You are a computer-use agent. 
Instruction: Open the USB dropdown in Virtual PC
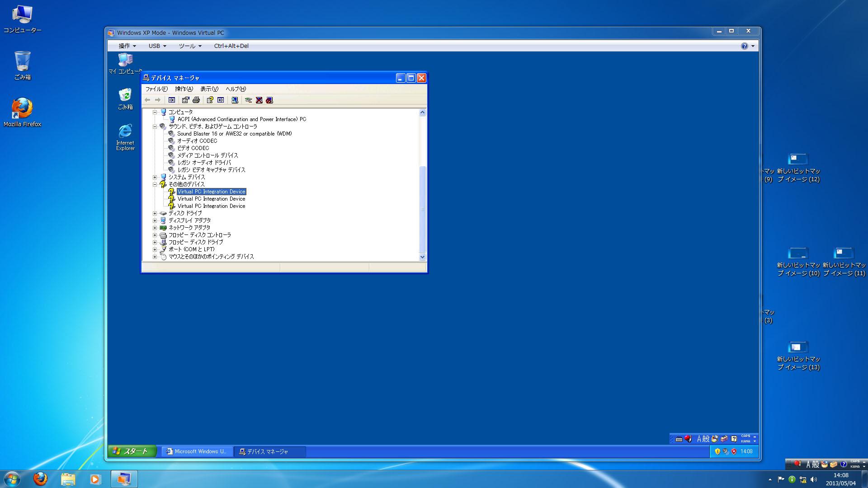(157, 46)
